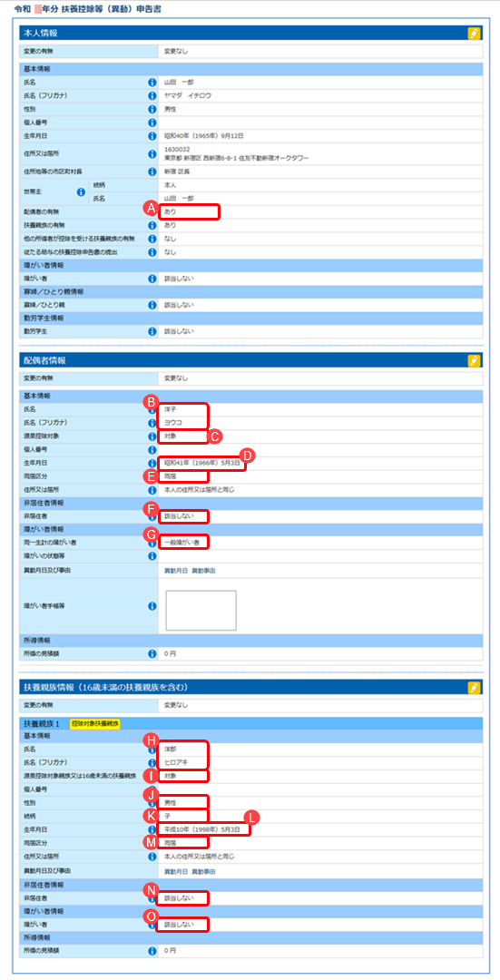The image size is (500, 980).
Task: Click the value 一般障がい者
Action: pyautogui.click(x=181, y=543)
